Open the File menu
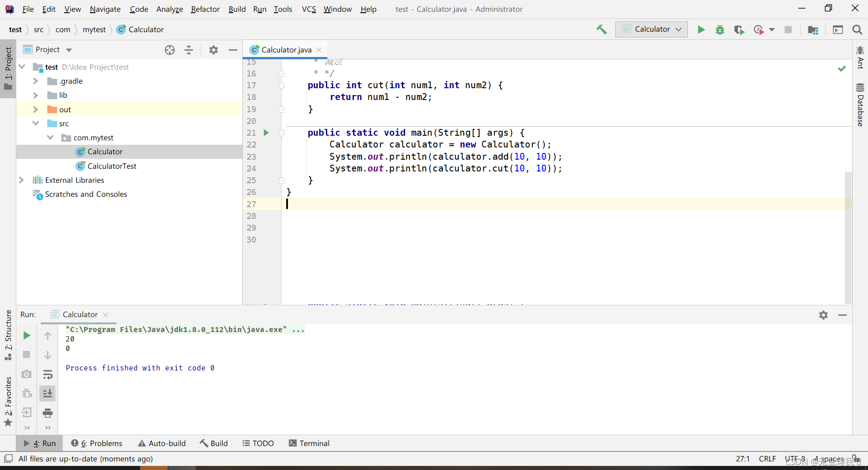This screenshot has width=868, height=470. coord(28,9)
